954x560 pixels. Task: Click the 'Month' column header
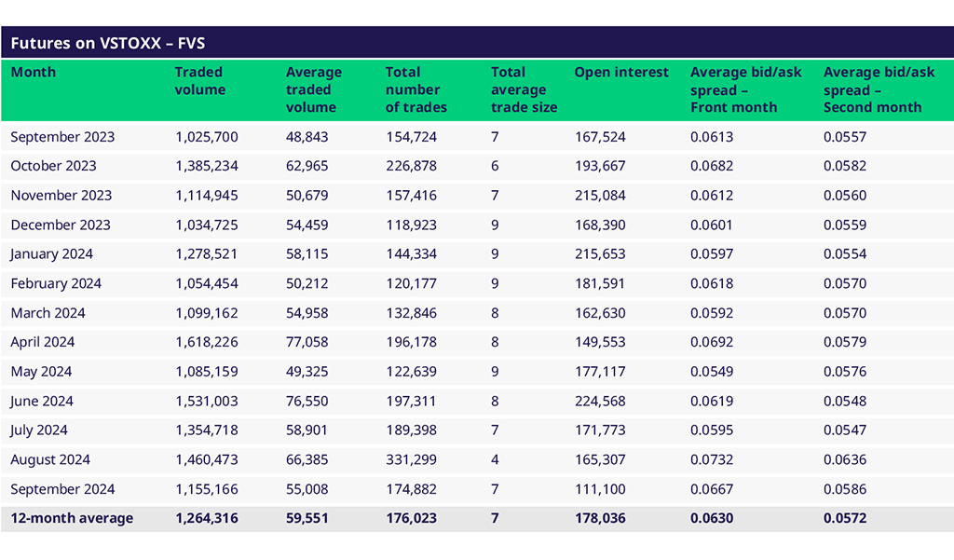[34, 73]
